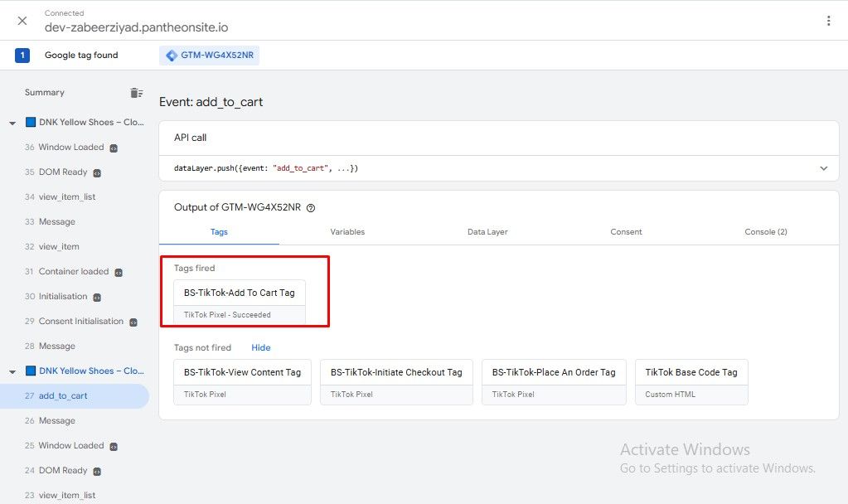848x504 pixels.
Task: Click the code icon next to 24 DOM Ready
Action: click(x=97, y=472)
